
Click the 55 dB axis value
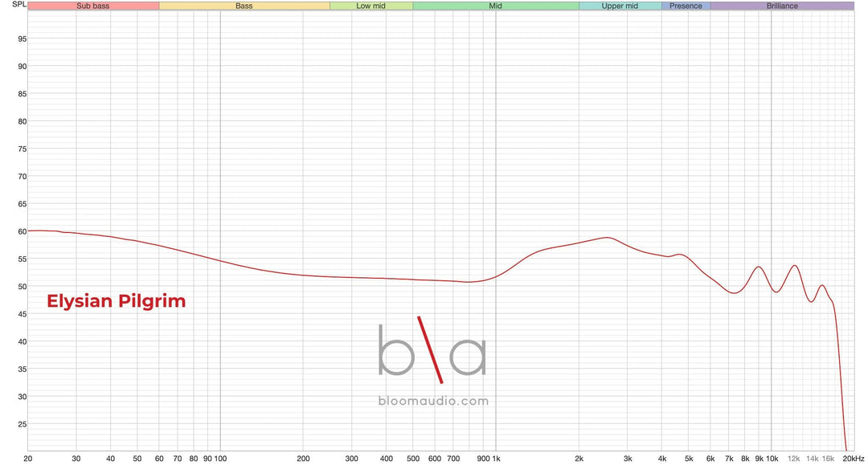(x=23, y=259)
